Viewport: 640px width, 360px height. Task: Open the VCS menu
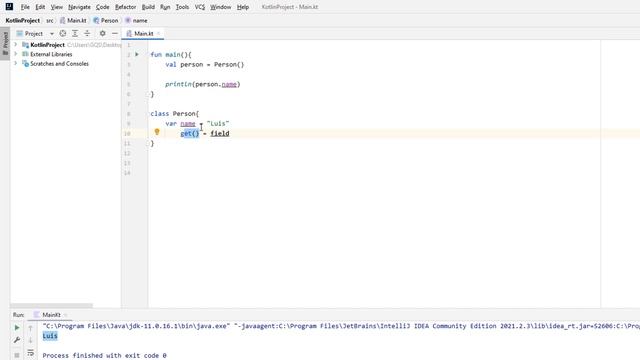pyautogui.click(x=200, y=7)
